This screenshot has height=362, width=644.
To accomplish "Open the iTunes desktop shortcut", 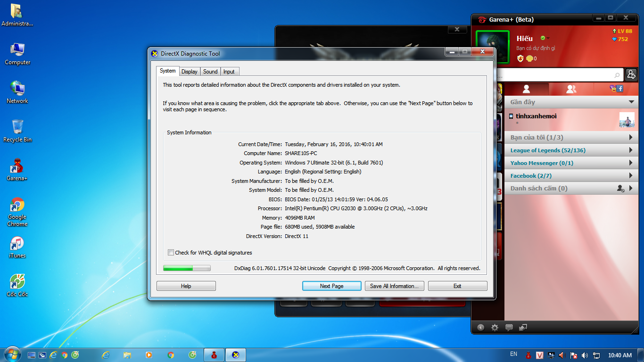I will click(17, 247).
